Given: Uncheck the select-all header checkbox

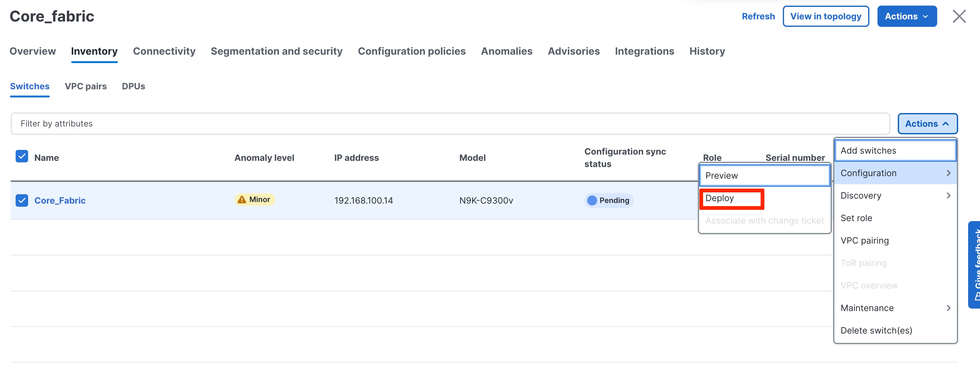Looking at the screenshot, I should (22, 156).
